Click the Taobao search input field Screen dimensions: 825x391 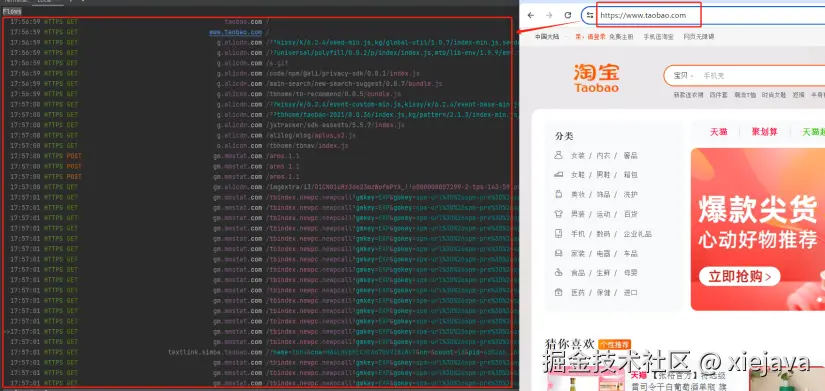pos(763,76)
